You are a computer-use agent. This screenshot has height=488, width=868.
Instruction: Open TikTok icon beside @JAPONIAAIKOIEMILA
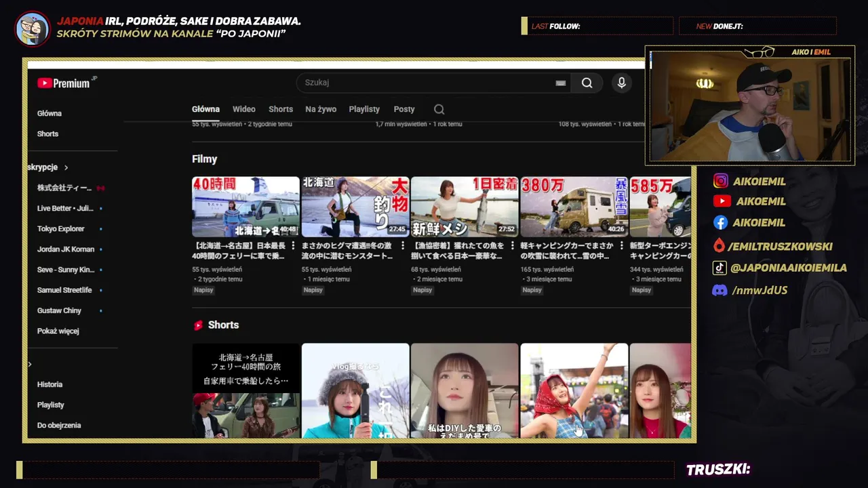click(x=719, y=268)
